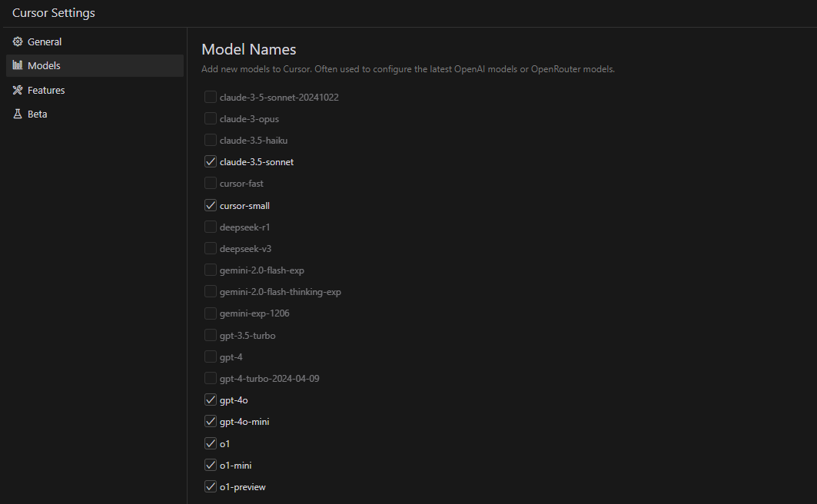
Task: Click the gemini-2.0-flash-thinking-exp model name
Action: [281, 292]
